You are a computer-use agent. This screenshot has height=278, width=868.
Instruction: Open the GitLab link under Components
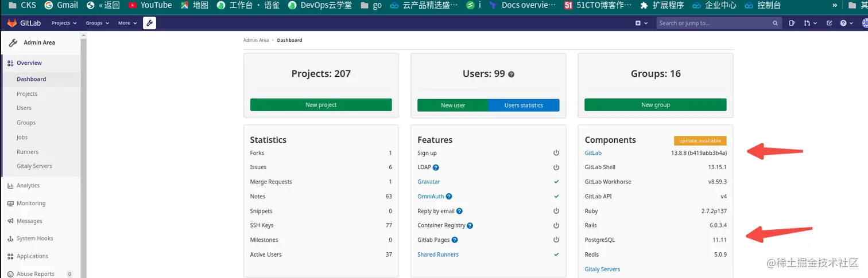coord(593,153)
